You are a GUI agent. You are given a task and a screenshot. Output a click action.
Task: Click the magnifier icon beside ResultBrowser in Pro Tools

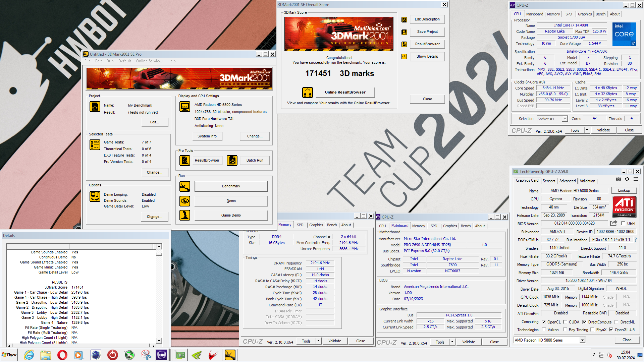point(185,161)
